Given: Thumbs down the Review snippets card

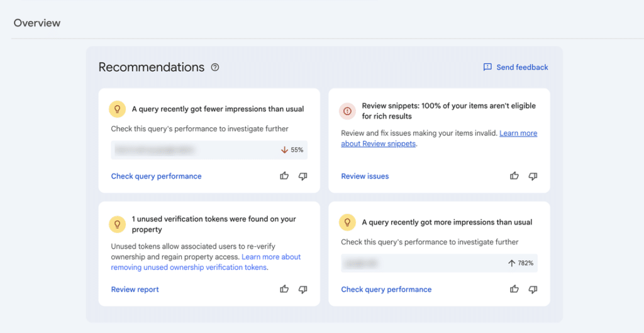Looking at the screenshot, I should pyautogui.click(x=533, y=176).
